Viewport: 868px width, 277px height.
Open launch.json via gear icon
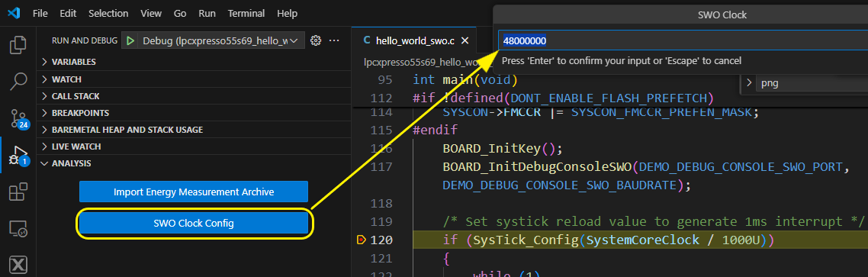[316, 40]
